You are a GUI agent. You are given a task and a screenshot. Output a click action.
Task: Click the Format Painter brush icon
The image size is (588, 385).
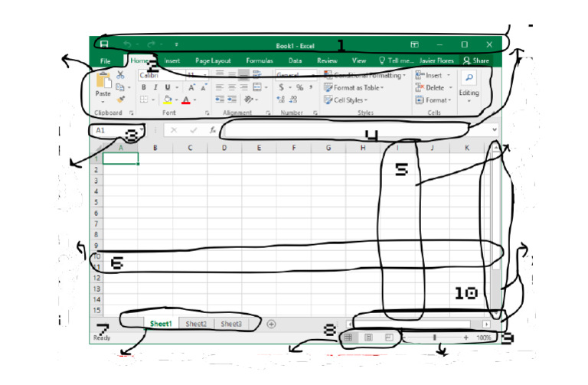coord(120,100)
